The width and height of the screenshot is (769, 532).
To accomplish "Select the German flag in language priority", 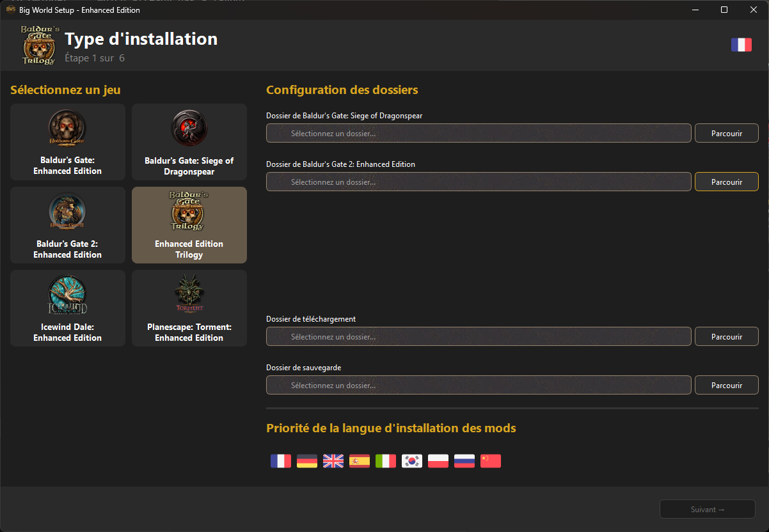I will 307,461.
